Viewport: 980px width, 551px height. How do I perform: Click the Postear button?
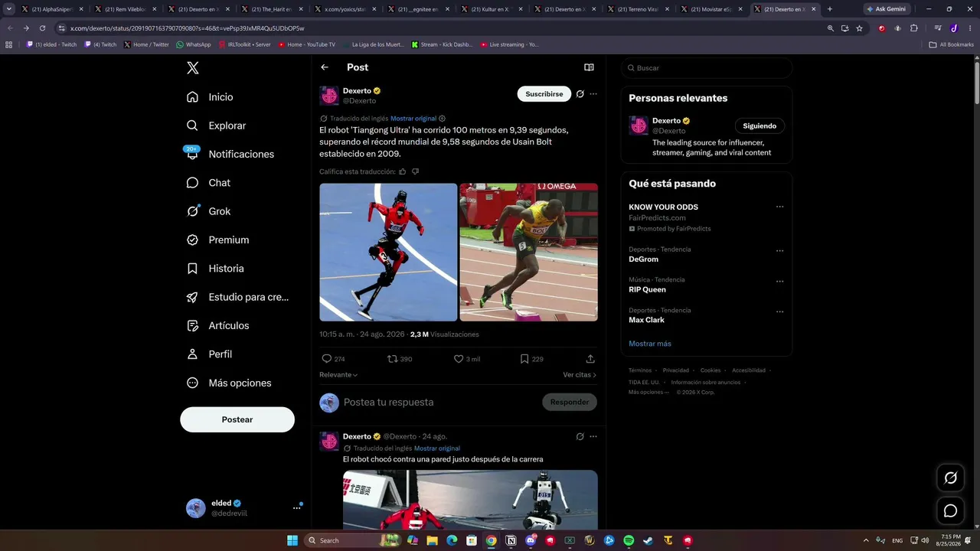237,419
